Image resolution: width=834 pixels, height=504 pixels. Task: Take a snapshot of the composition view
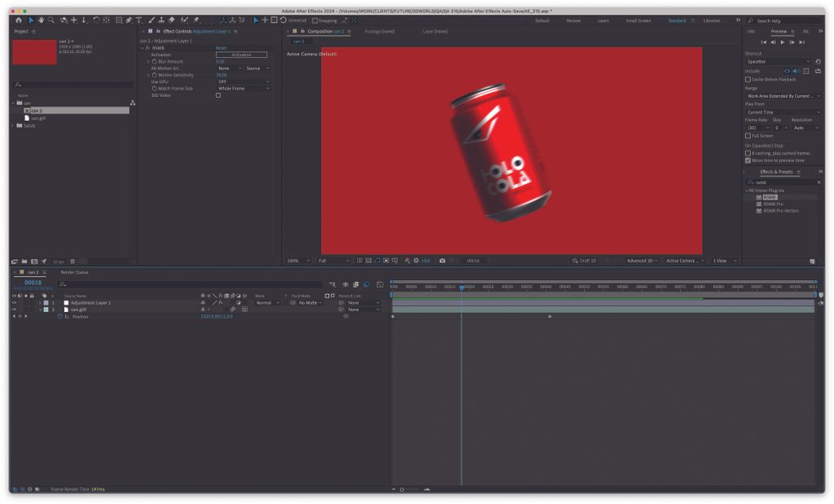click(441, 261)
